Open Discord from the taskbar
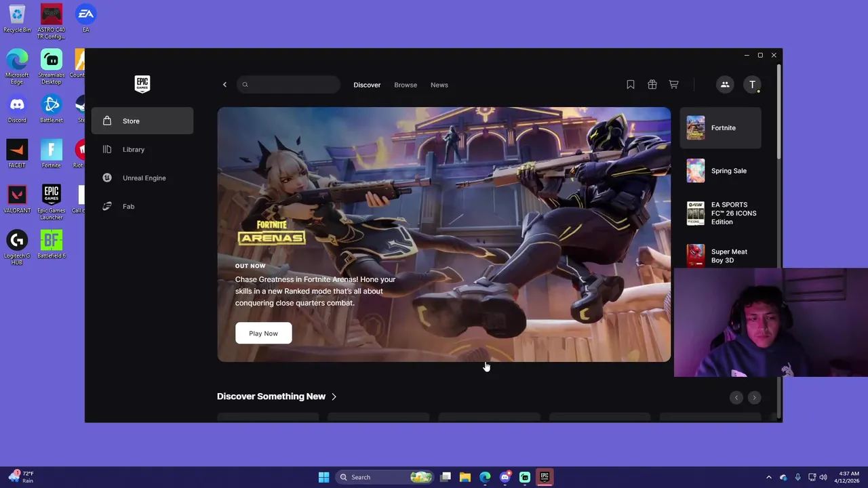The image size is (868, 488). (x=505, y=477)
